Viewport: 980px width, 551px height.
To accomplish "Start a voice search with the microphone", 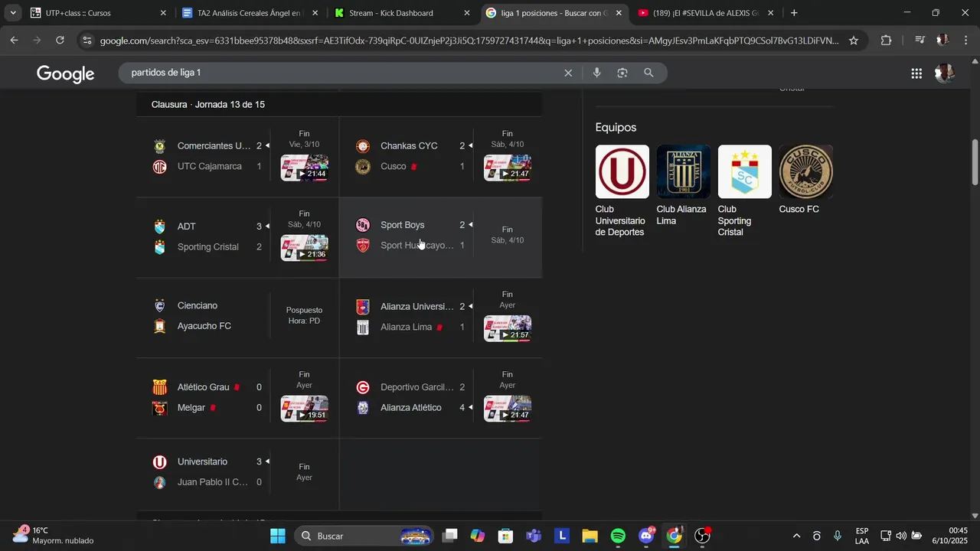I will coord(597,73).
